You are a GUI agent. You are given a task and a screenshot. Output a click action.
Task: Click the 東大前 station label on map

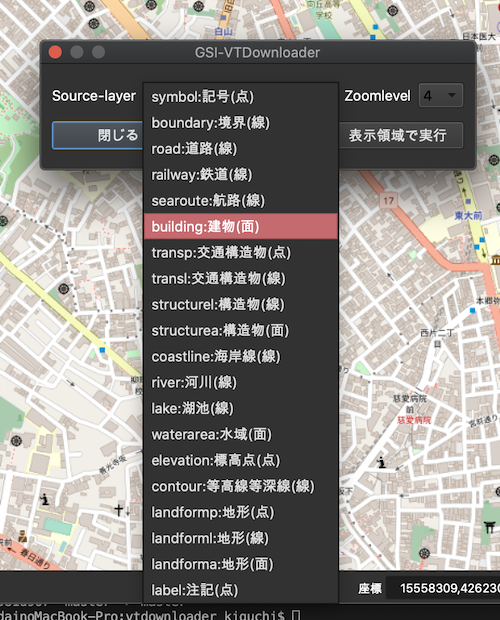[x=468, y=215]
